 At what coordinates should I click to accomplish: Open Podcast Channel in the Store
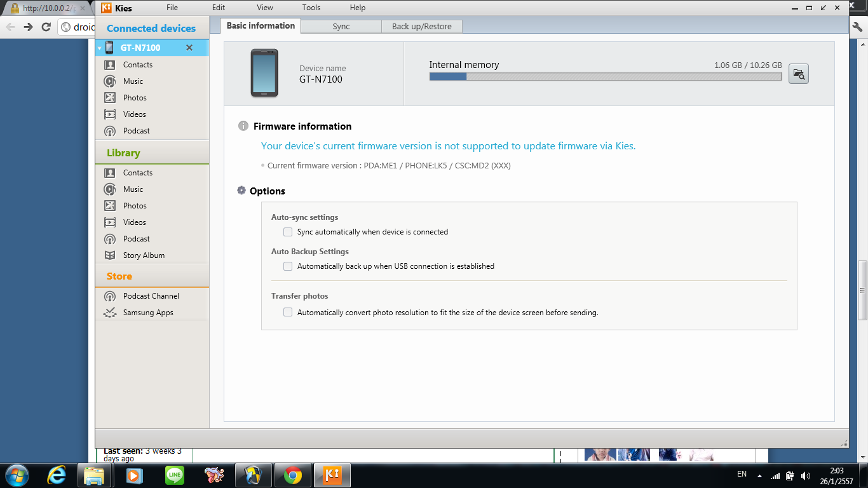click(152, 296)
